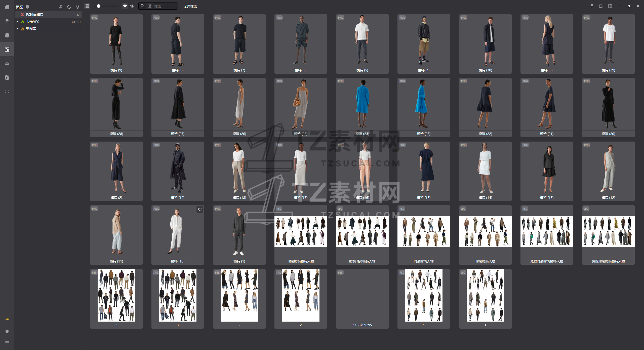Expand the 贴图库 folder

tap(17, 29)
